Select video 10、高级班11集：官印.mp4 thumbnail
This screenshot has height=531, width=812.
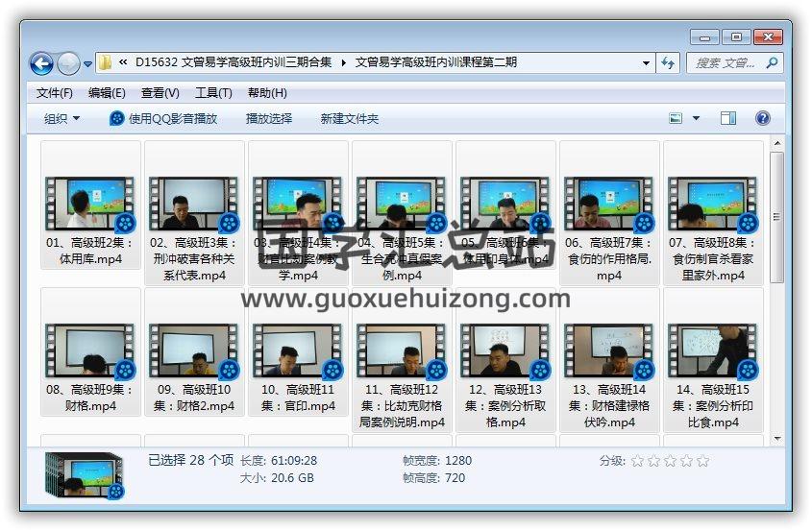[x=297, y=350]
